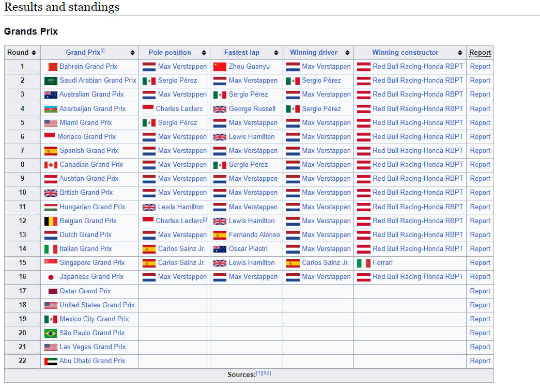The image size is (540, 392).
Task: Open the Report link for Qatar Grand Prix
Action: pyautogui.click(x=480, y=291)
